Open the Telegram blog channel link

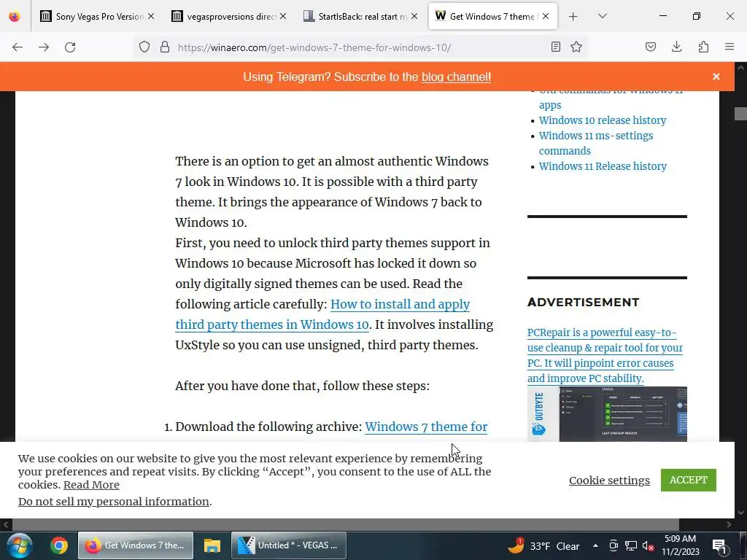pyautogui.click(x=456, y=77)
